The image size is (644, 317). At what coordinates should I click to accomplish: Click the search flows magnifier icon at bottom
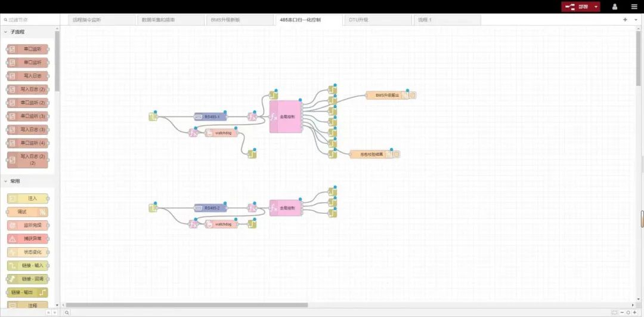point(67,312)
